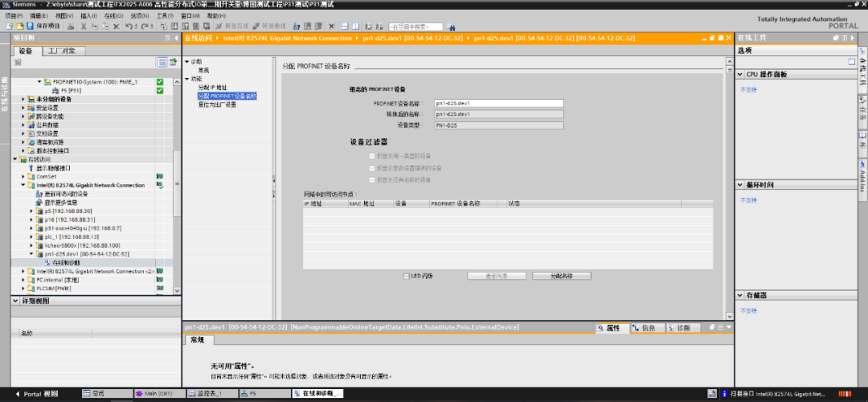Click the display/hide interfaces item icon
The image size is (868, 402).
tap(31, 168)
